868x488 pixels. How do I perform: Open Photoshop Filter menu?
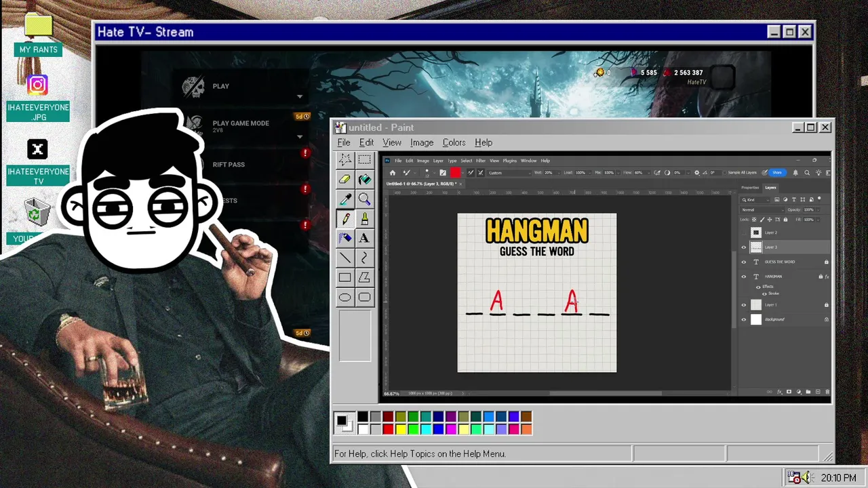[x=481, y=161]
